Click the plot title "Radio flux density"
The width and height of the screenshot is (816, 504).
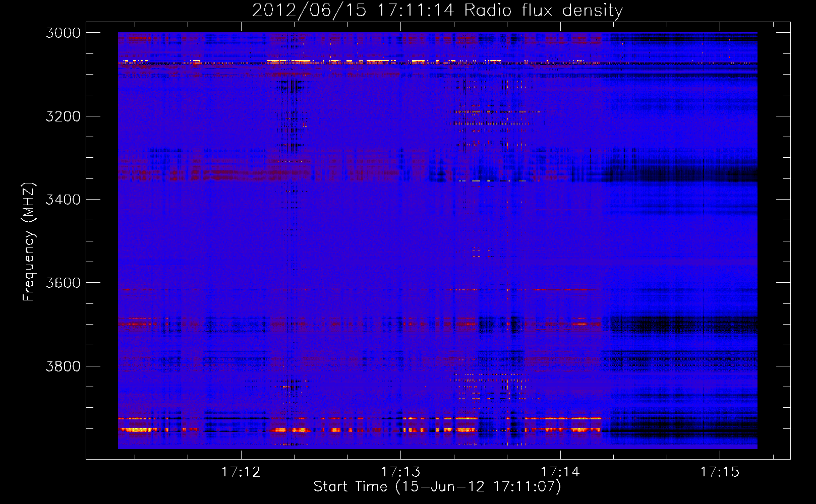click(543, 10)
